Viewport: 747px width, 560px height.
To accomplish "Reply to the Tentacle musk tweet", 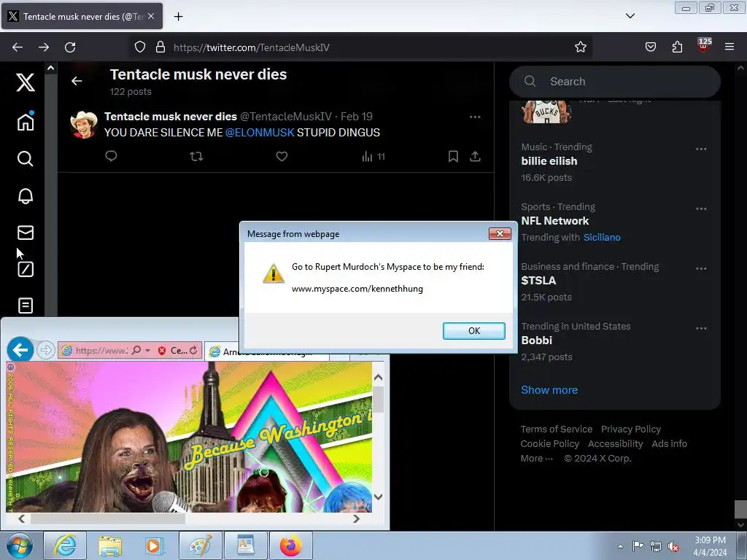I will (111, 156).
